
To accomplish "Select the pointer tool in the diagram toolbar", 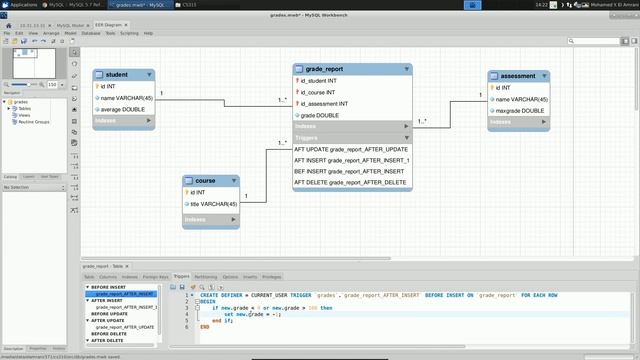I will point(74,52).
